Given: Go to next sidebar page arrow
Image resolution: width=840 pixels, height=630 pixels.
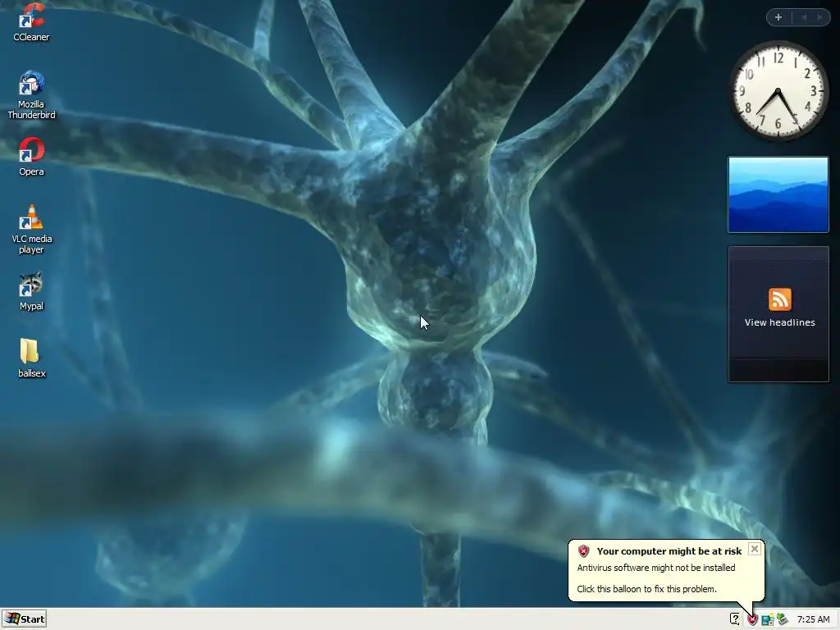Looking at the screenshot, I should coord(819,17).
